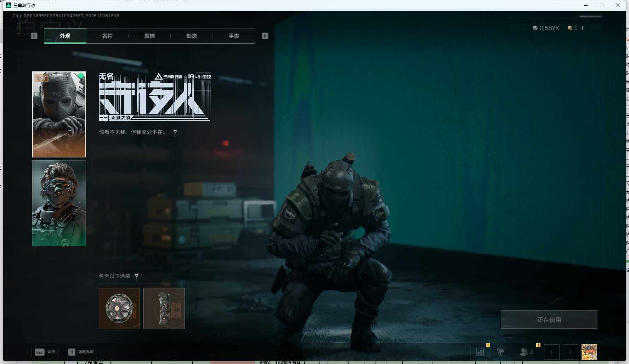
Task: Open the 表情 tab
Action: point(149,36)
